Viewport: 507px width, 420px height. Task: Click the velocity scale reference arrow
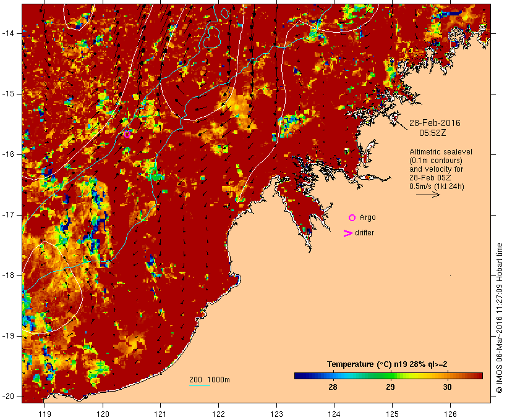pos(428,195)
